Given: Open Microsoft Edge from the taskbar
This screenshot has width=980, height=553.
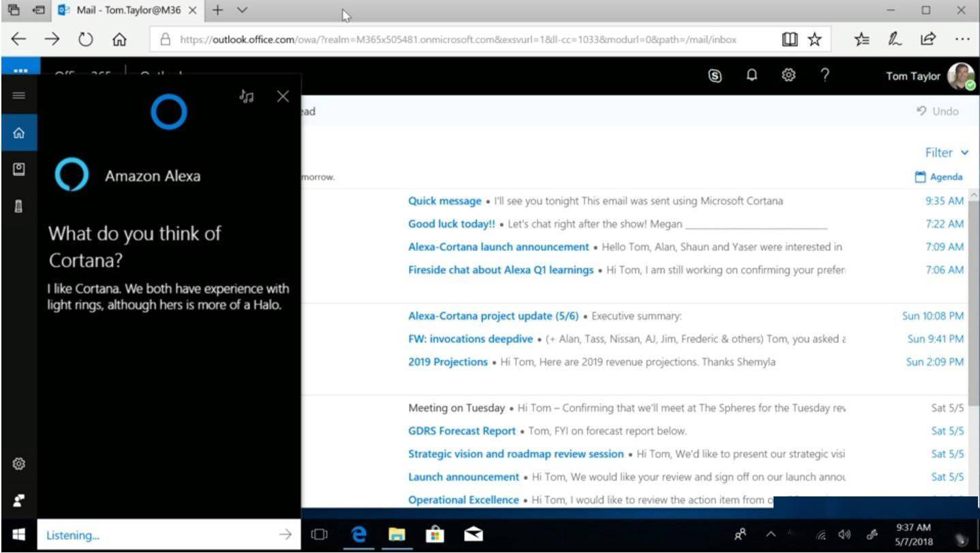Looking at the screenshot, I should 359,535.
